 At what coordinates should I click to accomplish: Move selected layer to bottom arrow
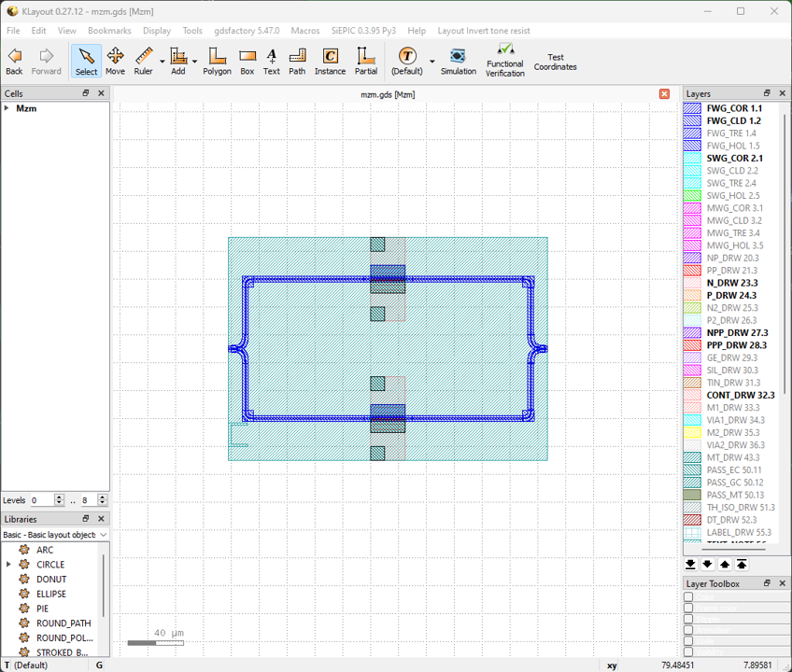click(690, 565)
